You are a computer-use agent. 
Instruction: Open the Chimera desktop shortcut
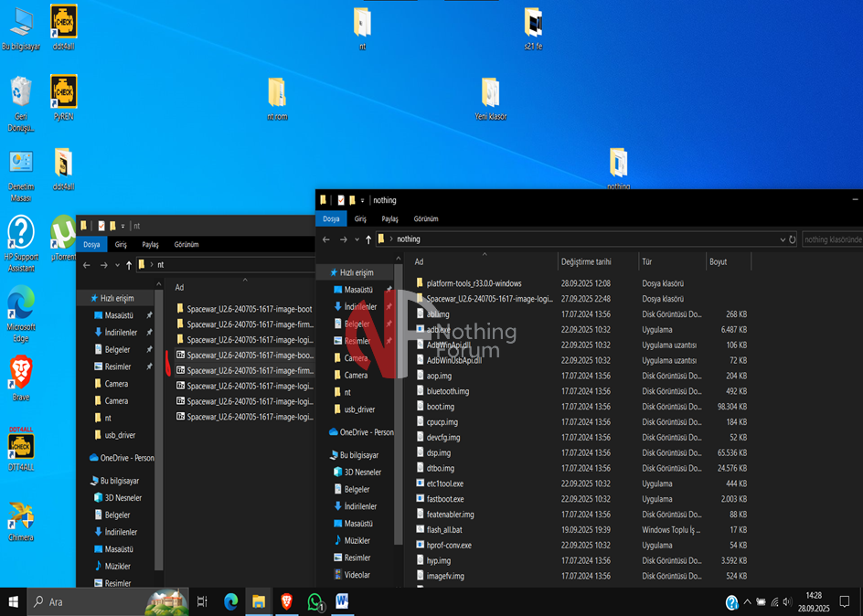click(20, 518)
